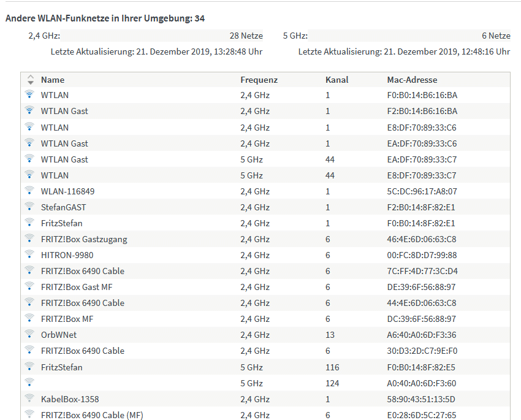Click the signal icon for FRITZ!Box Gastzugang

29,239
